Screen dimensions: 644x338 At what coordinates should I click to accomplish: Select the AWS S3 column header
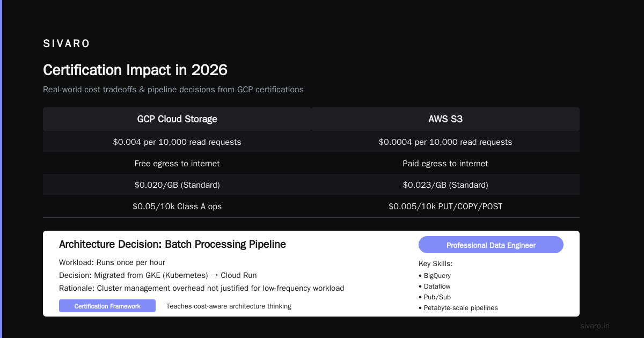click(445, 119)
